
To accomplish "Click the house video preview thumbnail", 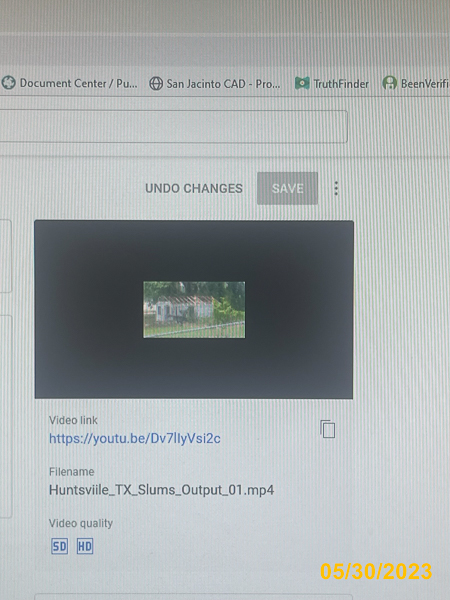I will coord(194,310).
